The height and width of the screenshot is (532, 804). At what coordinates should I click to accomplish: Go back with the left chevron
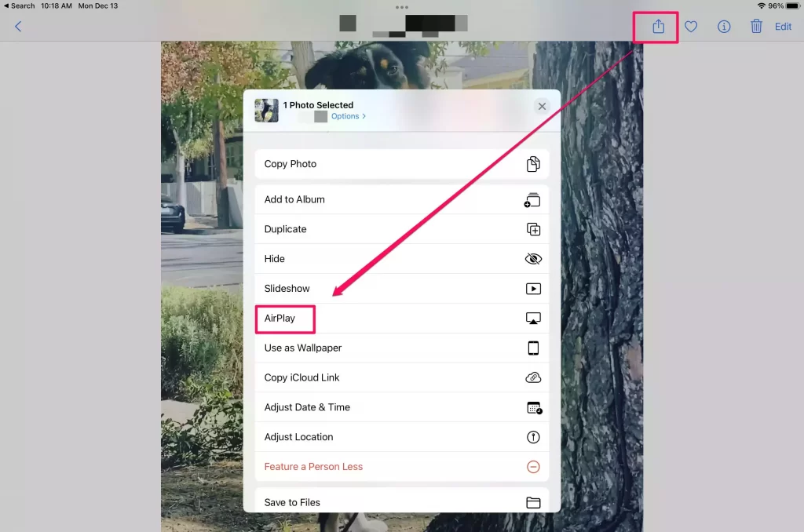18,27
